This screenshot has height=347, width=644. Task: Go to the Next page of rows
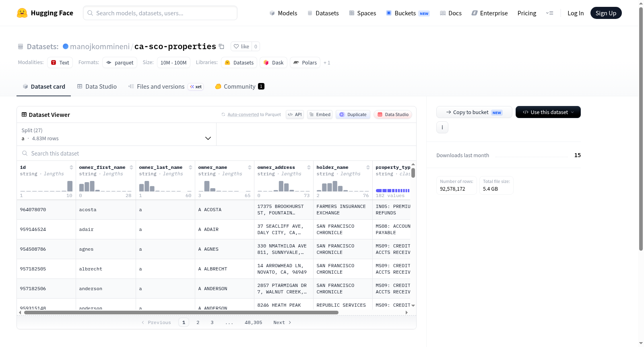[x=282, y=322]
